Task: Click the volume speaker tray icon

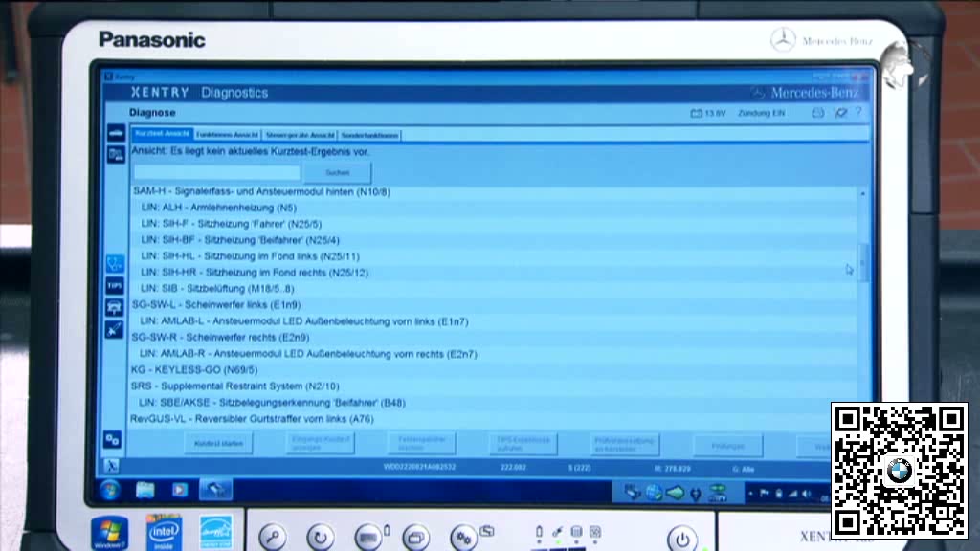Action: (x=807, y=495)
